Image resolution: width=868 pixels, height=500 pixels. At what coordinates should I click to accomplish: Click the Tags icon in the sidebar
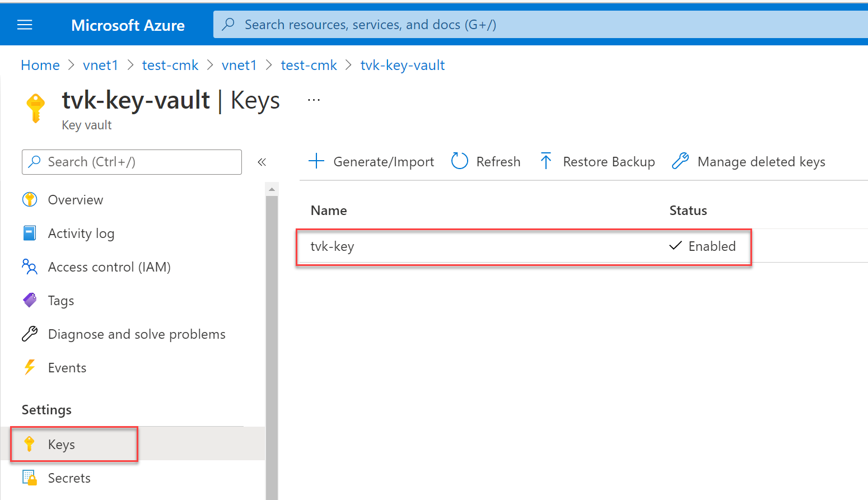(x=29, y=300)
